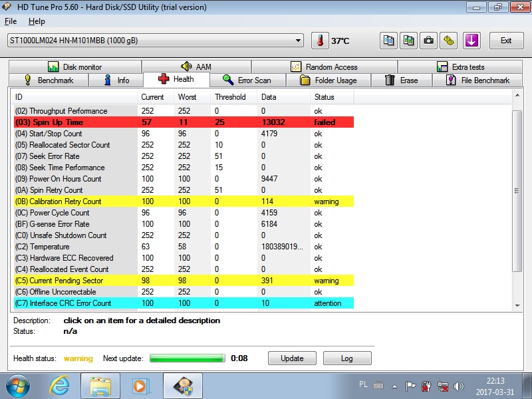Select the (C0) Unsafe Shutdown Count row
Screen dimensions: 532x399
pyautogui.click(x=184, y=235)
